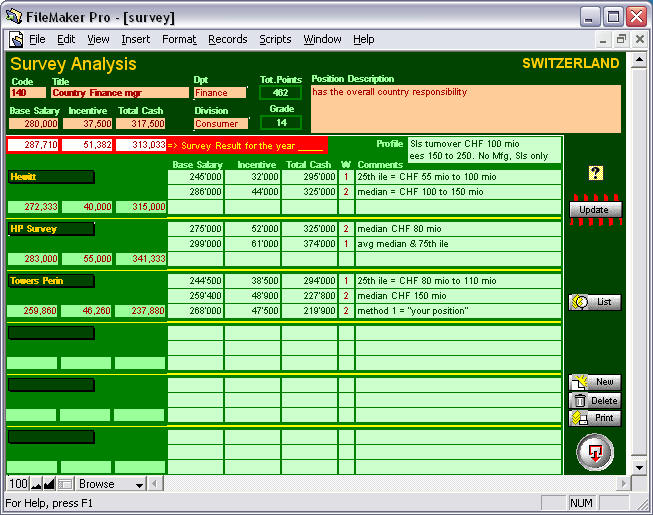
Task: Create a new record with New button
Action: 595,382
